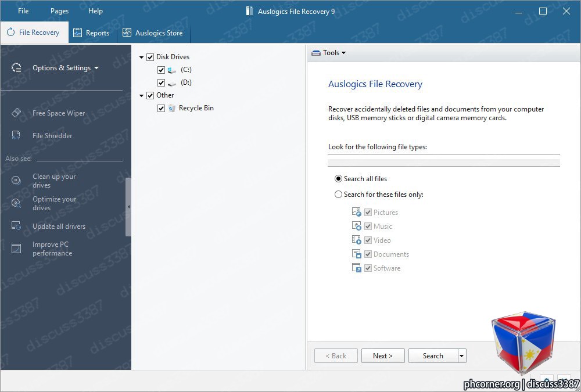Click the C: drive icon
This screenshot has width=581, height=392.
pos(172,70)
